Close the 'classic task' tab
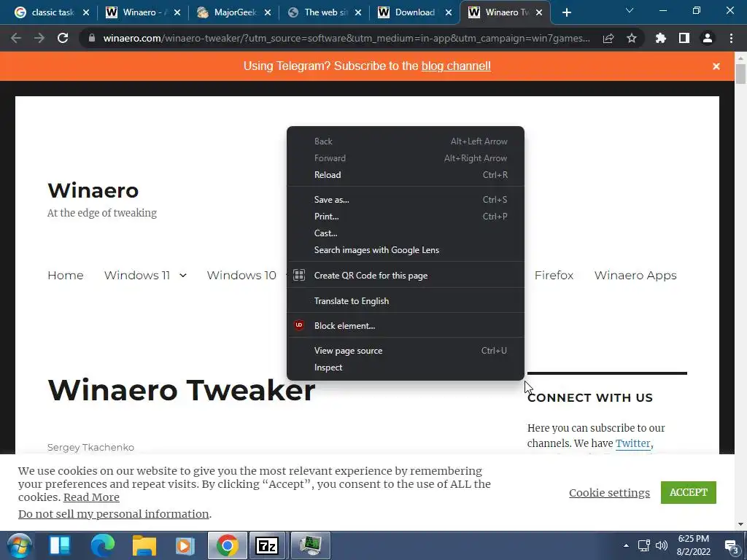Viewport: 747px width, 560px height. (x=86, y=12)
